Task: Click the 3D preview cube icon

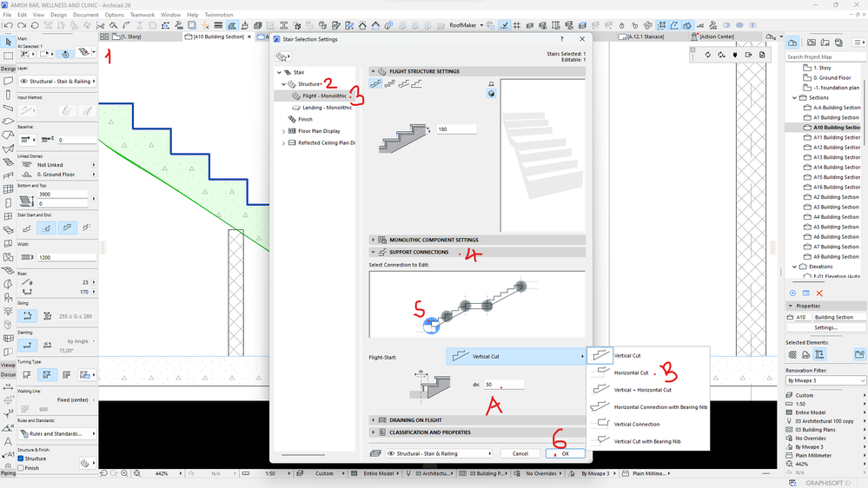Action: pos(491,94)
